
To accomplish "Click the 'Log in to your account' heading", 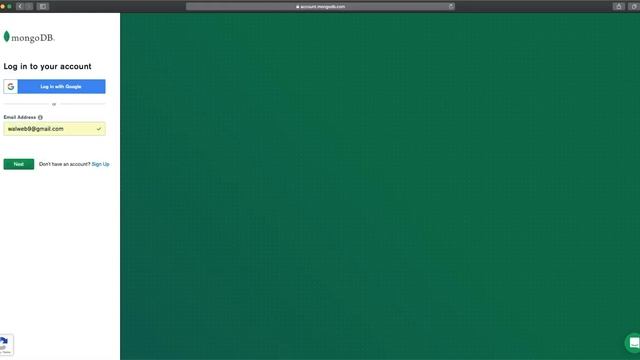I will [x=47, y=67].
